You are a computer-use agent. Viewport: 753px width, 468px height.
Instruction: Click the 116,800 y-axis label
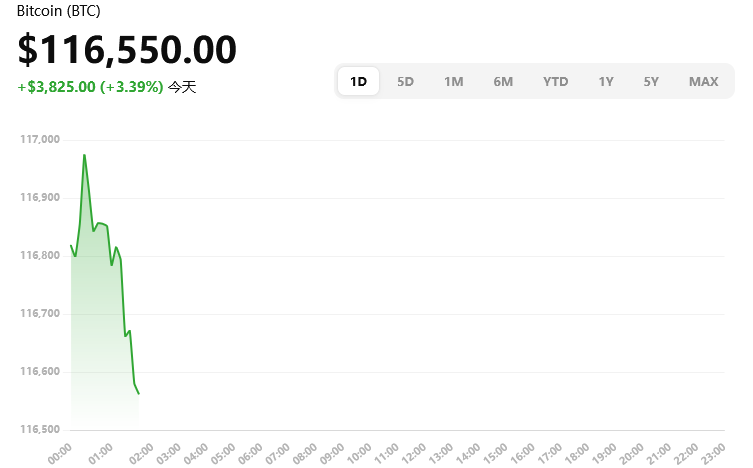40,256
